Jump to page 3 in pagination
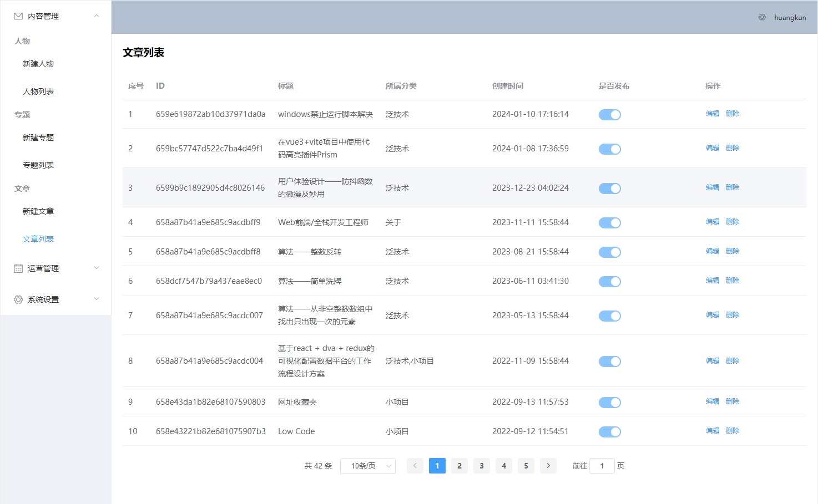Viewport: 818px width, 504px height. tap(481, 466)
